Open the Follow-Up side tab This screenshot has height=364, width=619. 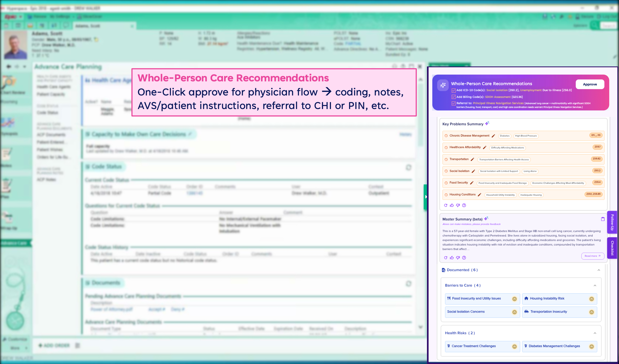point(612,222)
